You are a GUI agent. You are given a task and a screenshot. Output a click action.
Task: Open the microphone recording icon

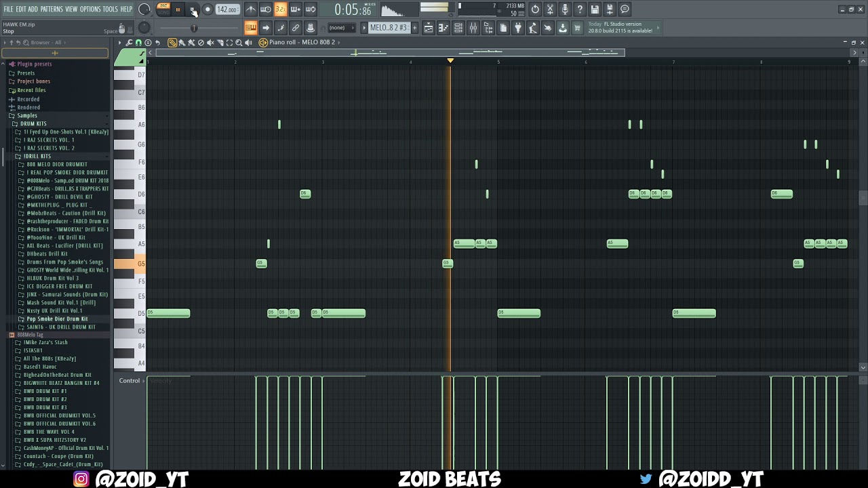click(565, 9)
